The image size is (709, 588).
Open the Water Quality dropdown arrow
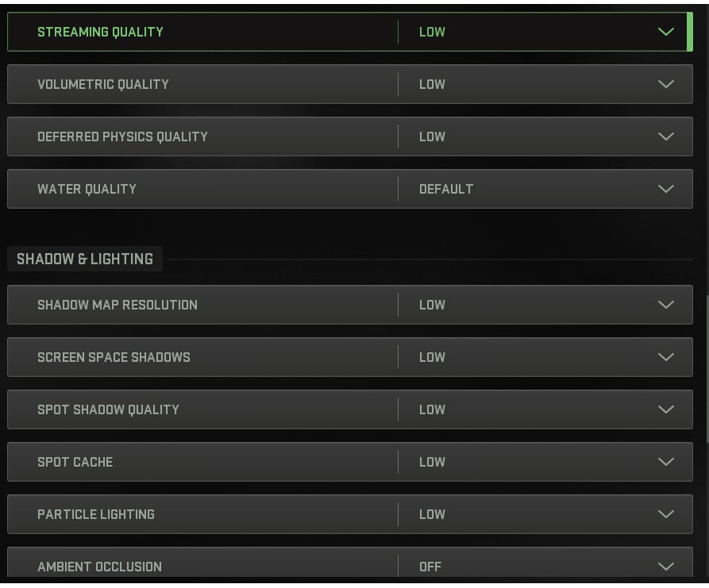tap(666, 189)
